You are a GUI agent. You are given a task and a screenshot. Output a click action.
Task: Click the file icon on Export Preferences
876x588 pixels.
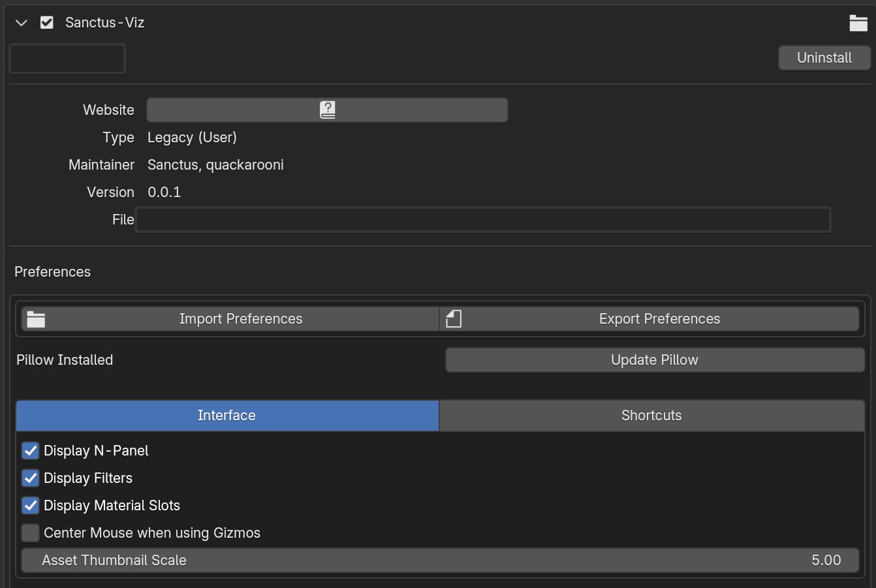[x=454, y=319]
